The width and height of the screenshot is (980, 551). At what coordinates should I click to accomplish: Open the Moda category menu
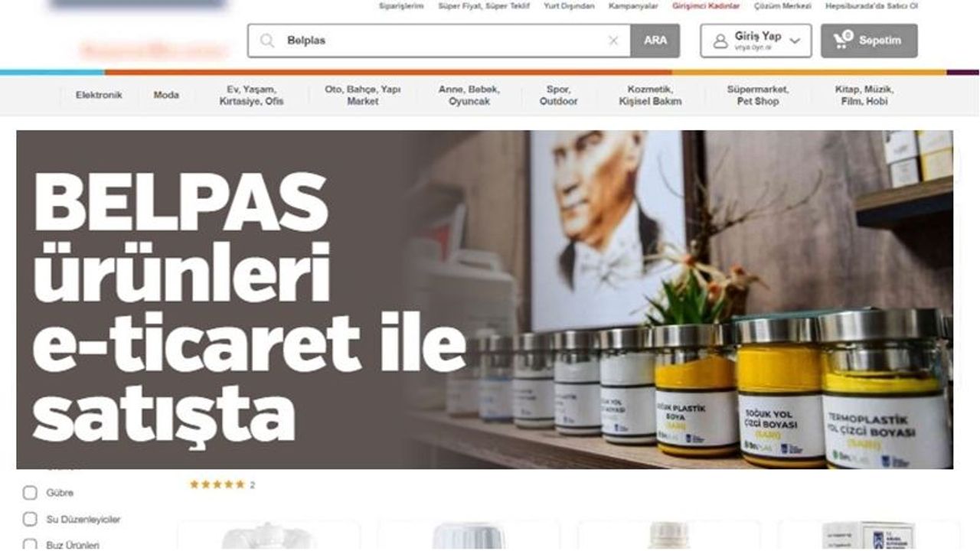166,95
